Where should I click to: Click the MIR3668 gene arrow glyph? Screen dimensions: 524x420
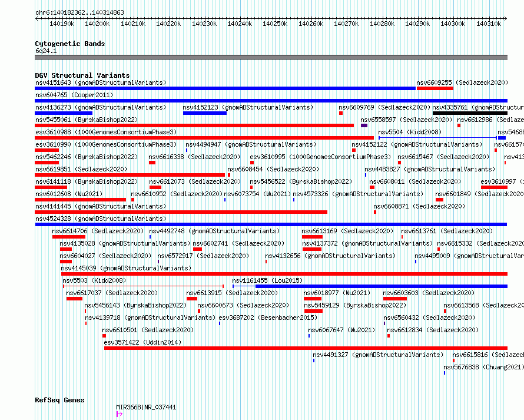pyautogui.click(x=120, y=414)
